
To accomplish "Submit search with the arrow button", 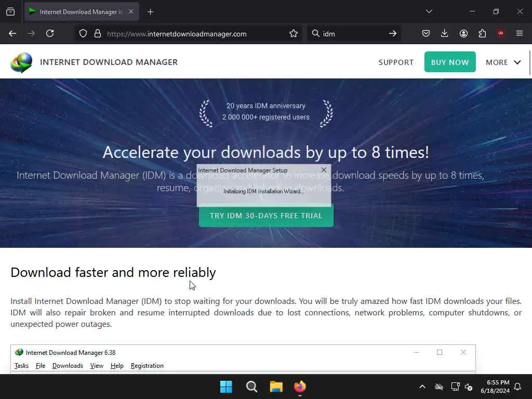I will coord(393,33).
